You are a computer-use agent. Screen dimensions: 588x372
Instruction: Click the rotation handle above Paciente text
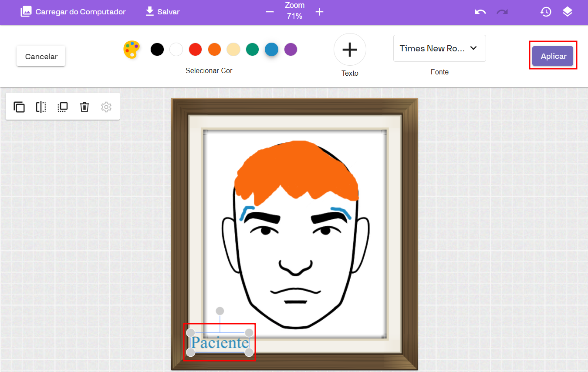[x=220, y=311]
